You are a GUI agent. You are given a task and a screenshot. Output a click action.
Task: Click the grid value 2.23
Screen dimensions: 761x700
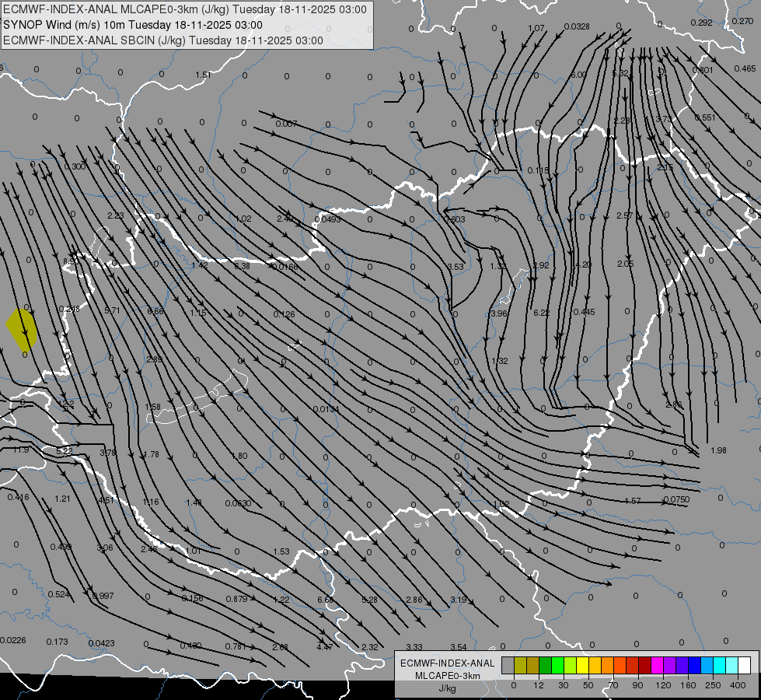(x=116, y=215)
